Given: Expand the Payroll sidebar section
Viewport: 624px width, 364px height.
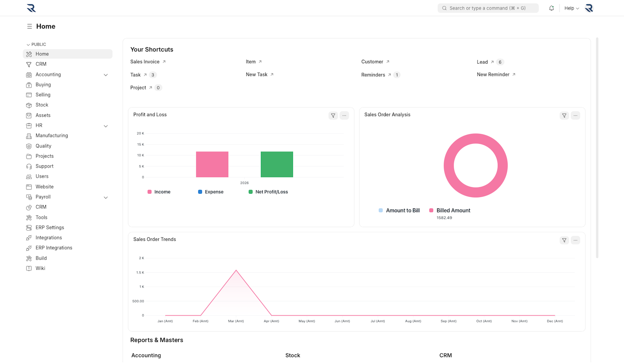Looking at the screenshot, I should point(106,197).
